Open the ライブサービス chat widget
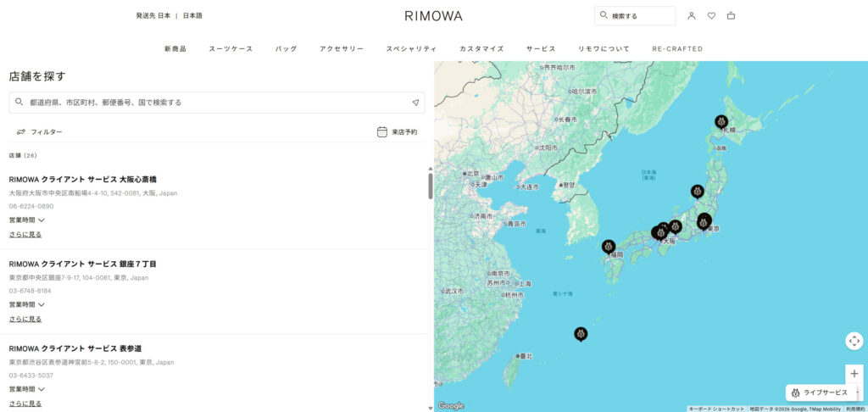The image size is (868, 412). click(x=821, y=393)
